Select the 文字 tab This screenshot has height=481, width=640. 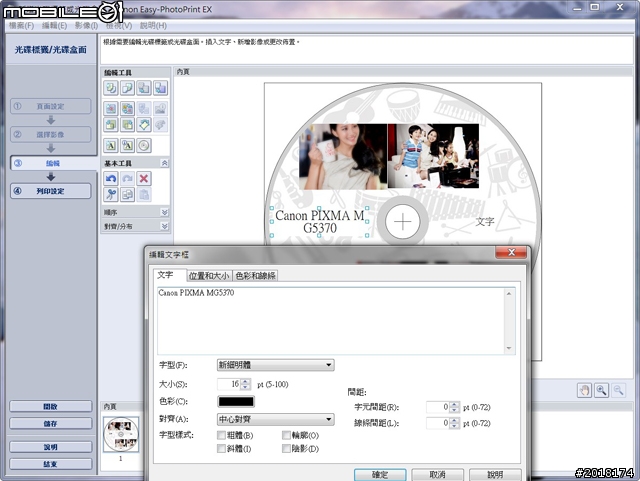pos(165,275)
